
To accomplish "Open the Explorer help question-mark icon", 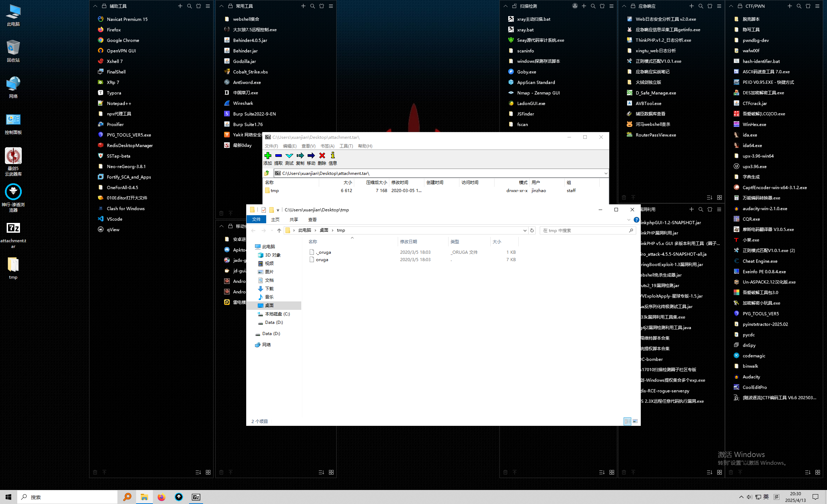I will click(x=636, y=220).
